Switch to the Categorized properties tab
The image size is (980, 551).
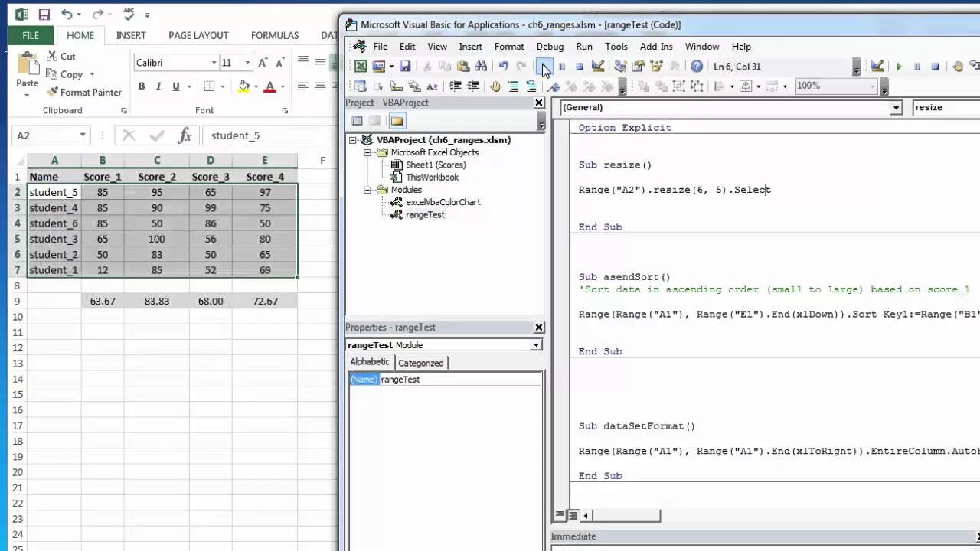tap(420, 363)
